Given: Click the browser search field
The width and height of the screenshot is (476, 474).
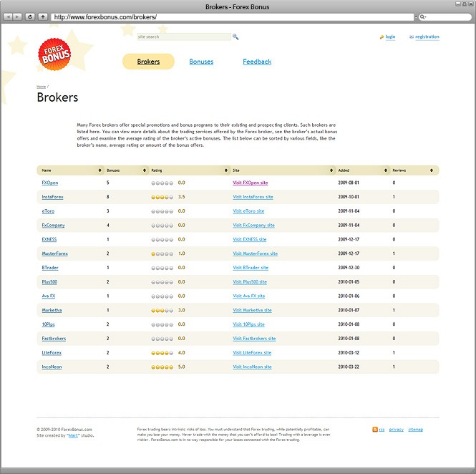Looking at the screenshot, I should 445,17.
